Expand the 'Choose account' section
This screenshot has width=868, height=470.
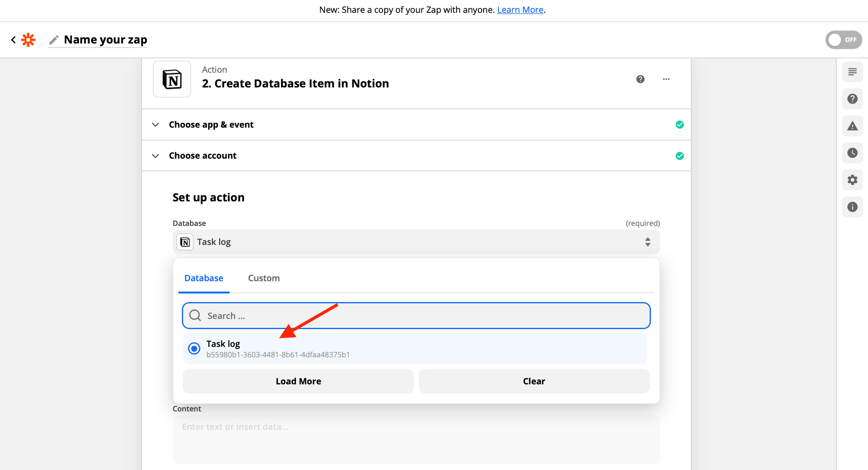[x=416, y=156]
